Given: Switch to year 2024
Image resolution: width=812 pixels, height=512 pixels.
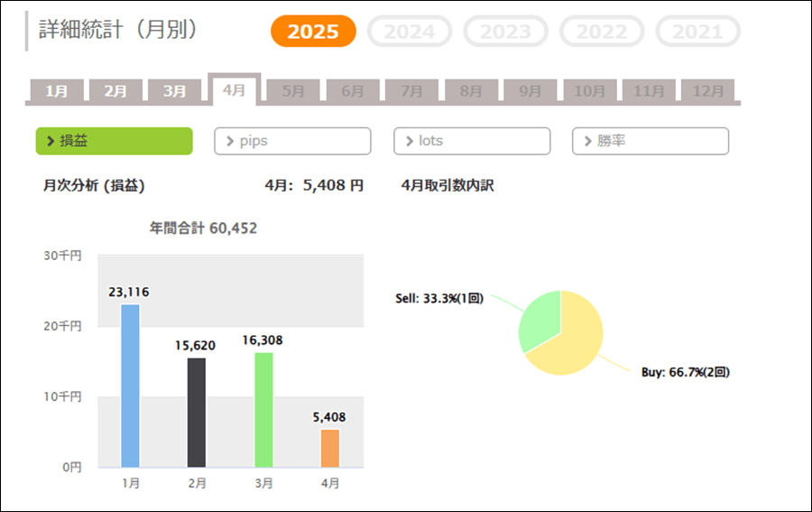Looking at the screenshot, I should (x=410, y=31).
